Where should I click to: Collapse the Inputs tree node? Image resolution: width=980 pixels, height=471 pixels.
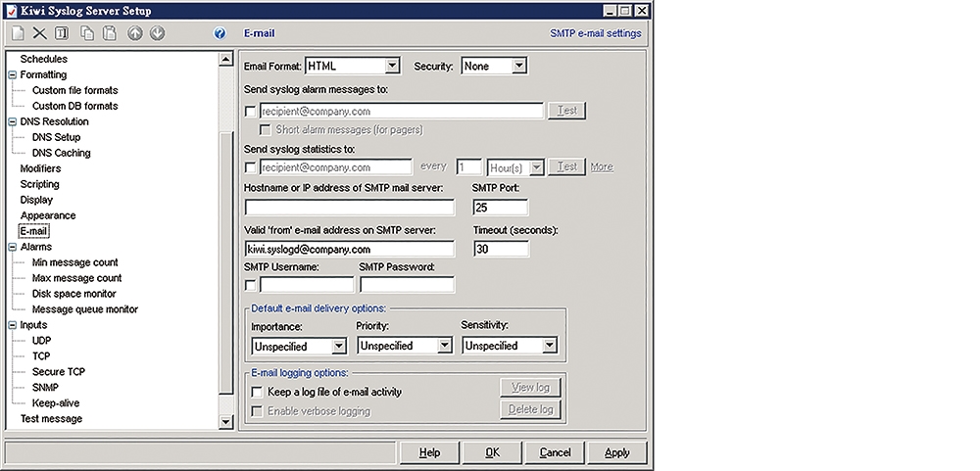pos(13,325)
